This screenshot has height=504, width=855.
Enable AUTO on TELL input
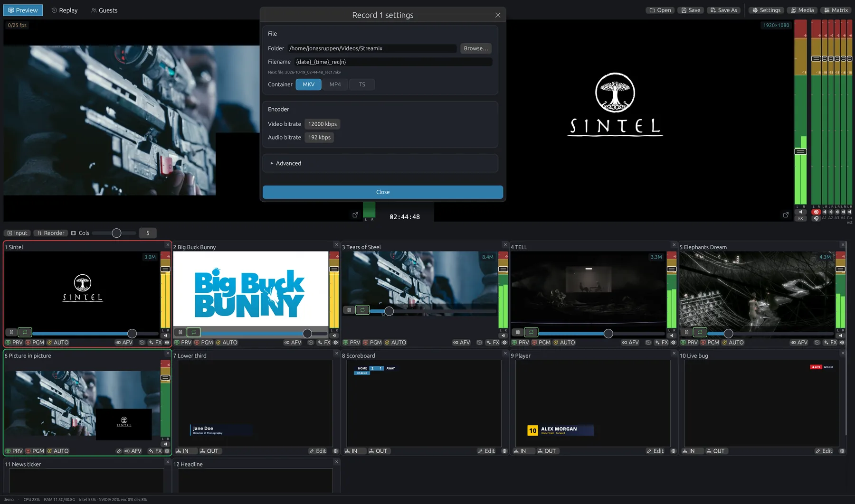564,343
